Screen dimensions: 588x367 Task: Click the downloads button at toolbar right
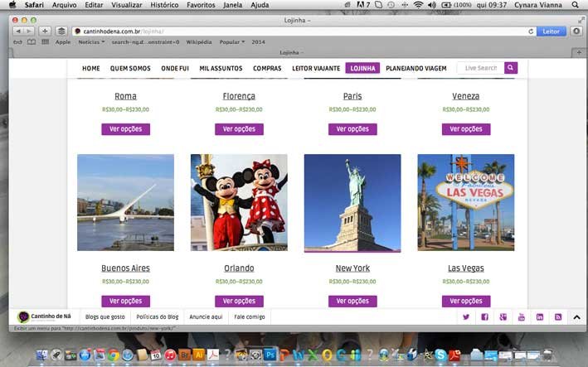[576, 31]
